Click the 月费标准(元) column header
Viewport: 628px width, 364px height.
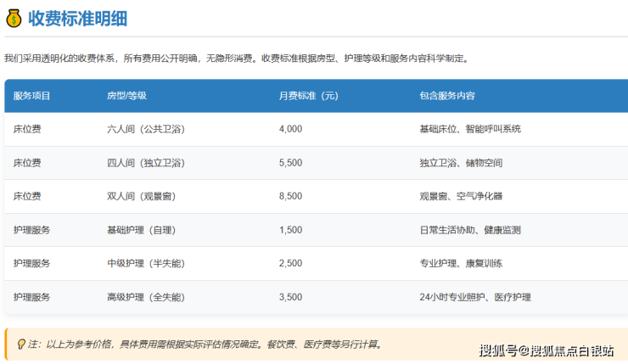click(x=308, y=96)
